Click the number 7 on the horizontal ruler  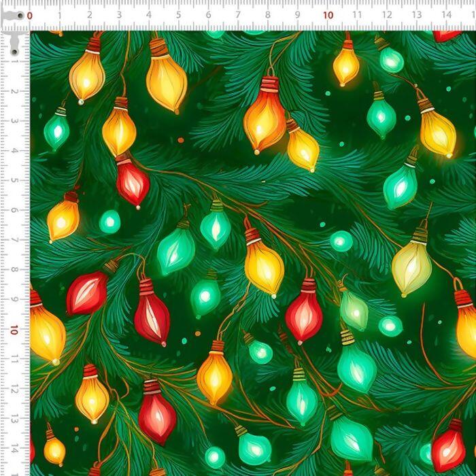[x=237, y=15]
